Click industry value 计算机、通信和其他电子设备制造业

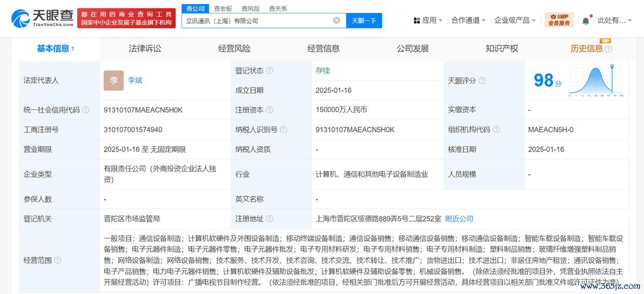point(372,174)
